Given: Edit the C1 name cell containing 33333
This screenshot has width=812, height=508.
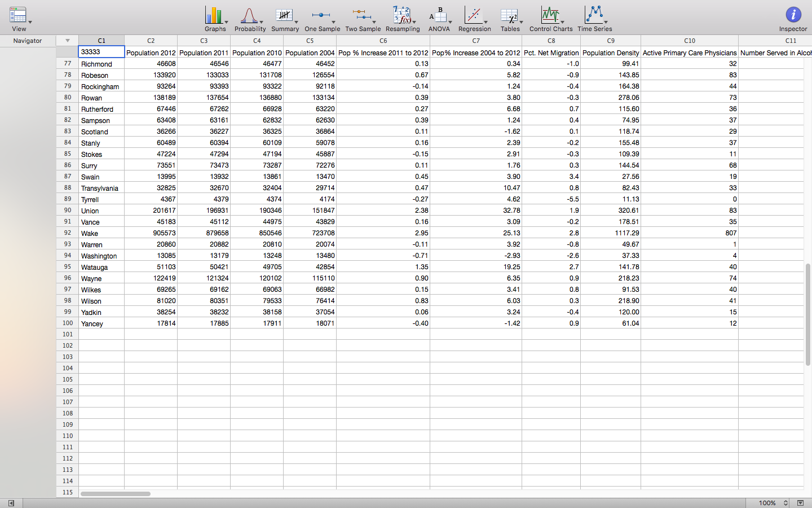Looking at the screenshot, I should click(x=101, y=52).
